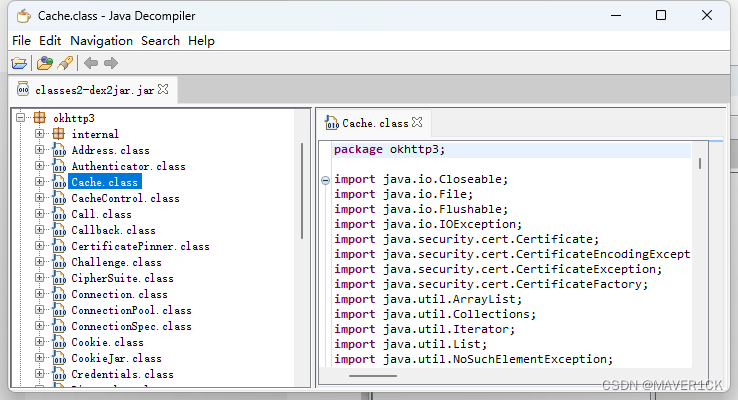The image size is (738, 400).
Task: Click the Challenge.class file icon
Action: (x=59, y=262)
